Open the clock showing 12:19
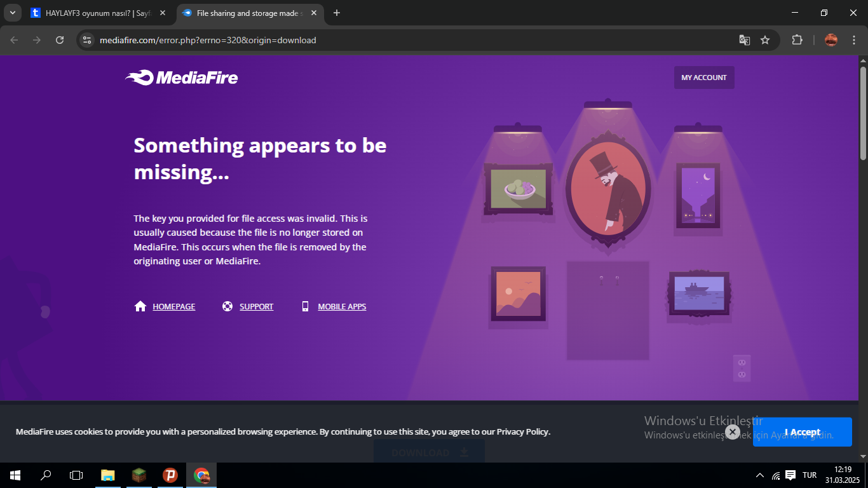868x488 pixels. tap(843, 475)
